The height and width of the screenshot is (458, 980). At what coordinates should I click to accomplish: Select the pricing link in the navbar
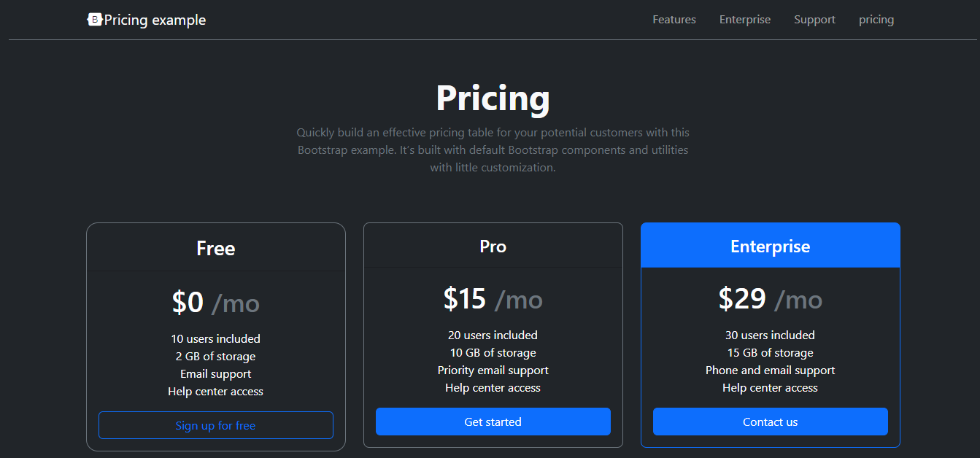[x=876, y=20]
